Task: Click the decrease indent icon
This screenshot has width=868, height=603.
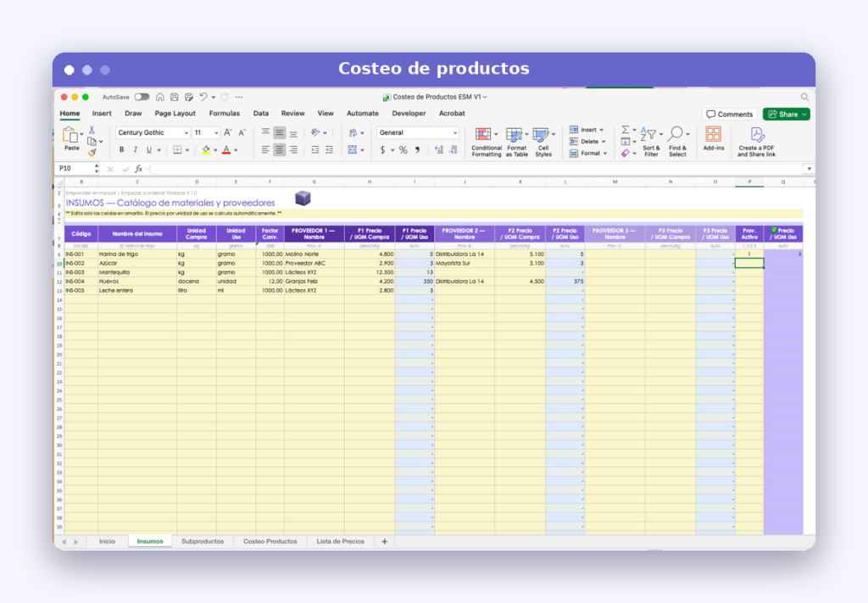Action: (315, 150)
